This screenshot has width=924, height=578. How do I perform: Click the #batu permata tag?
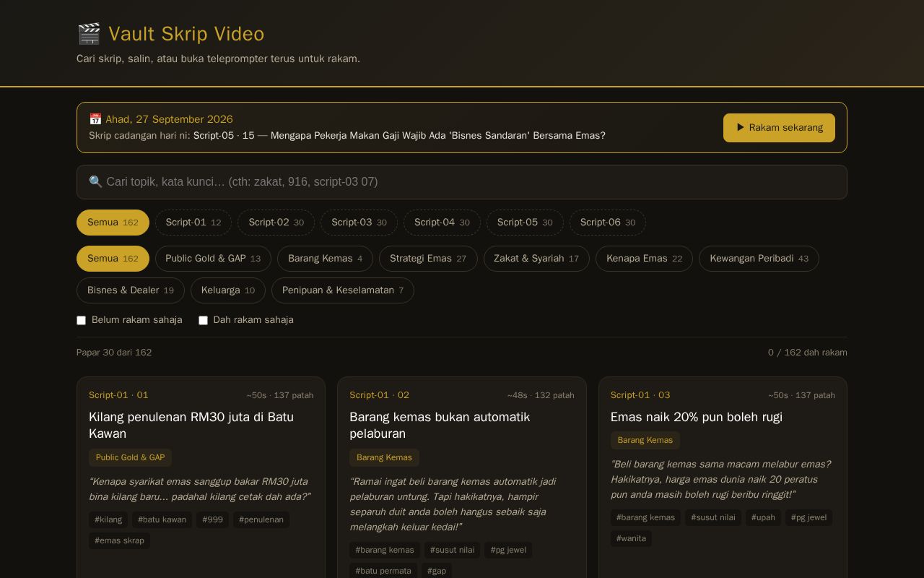[x=383, y=571]
